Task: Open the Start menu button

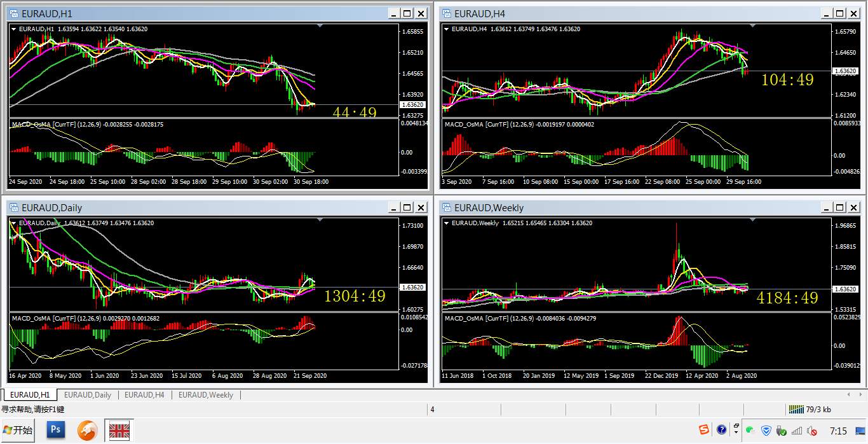Action: 18,431
